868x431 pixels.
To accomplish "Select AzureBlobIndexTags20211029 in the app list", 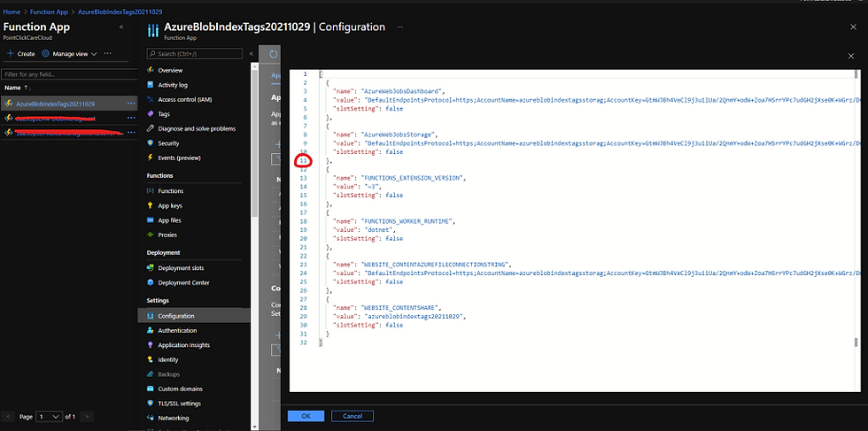I will click(x=55, y=104).
